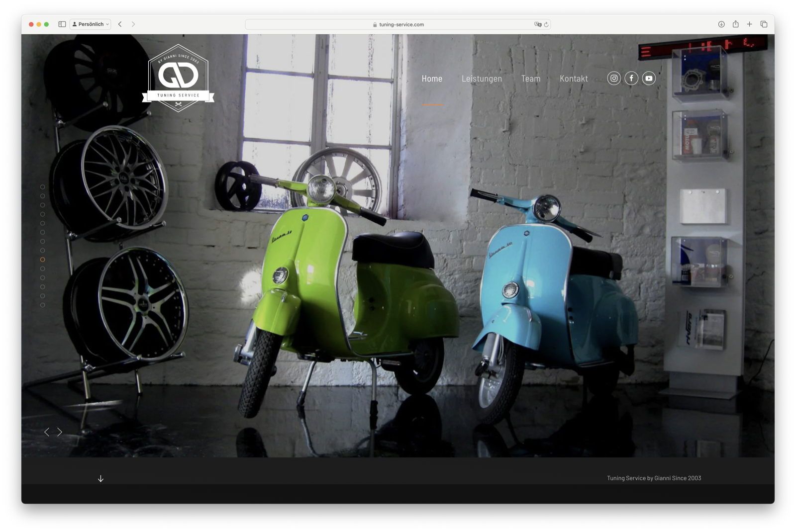This screenshot has width=796, height=532.
Task: Open the Persönlich profile dropdown
Action: click(x=91, y=24)
